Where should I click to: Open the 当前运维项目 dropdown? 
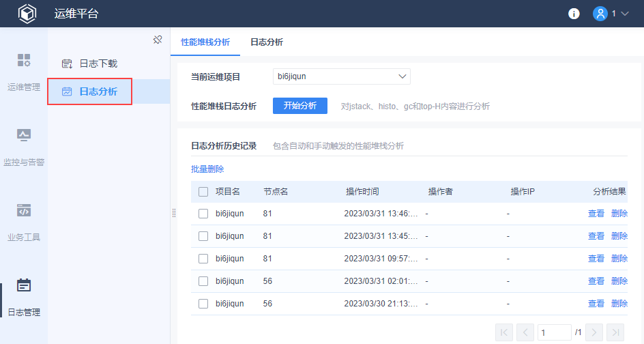(342, 76)
